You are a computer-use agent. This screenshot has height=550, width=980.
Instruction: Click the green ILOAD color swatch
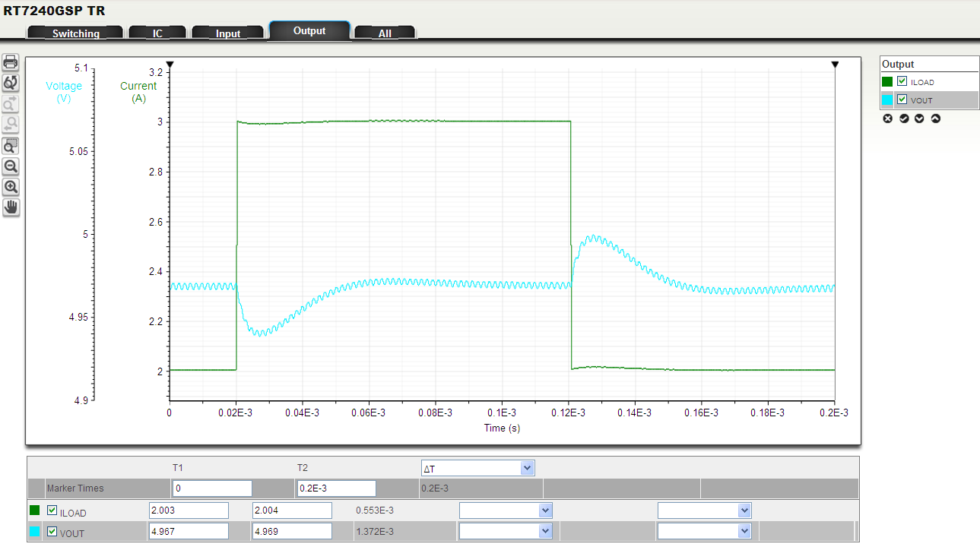(888, 81)
